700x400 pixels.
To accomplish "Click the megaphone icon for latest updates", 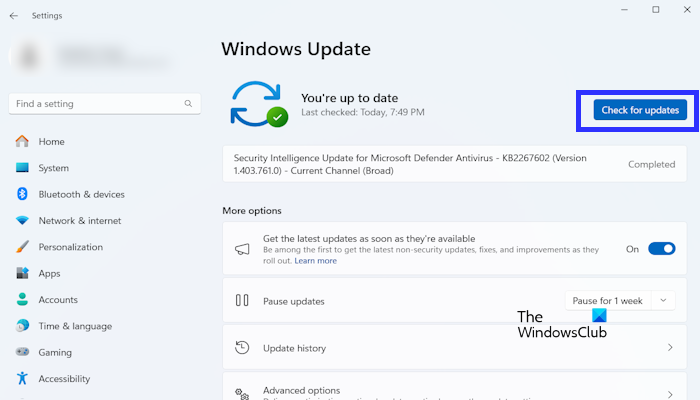I will coord(242,249).
